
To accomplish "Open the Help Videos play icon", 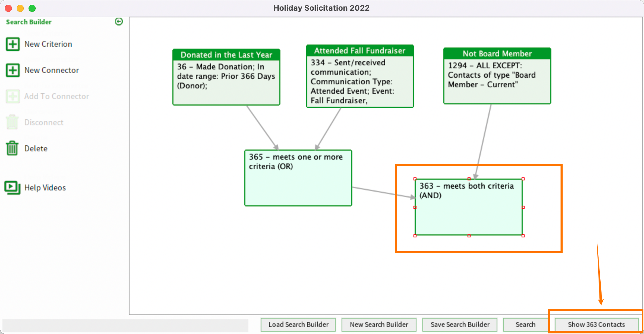I will 12,188.
